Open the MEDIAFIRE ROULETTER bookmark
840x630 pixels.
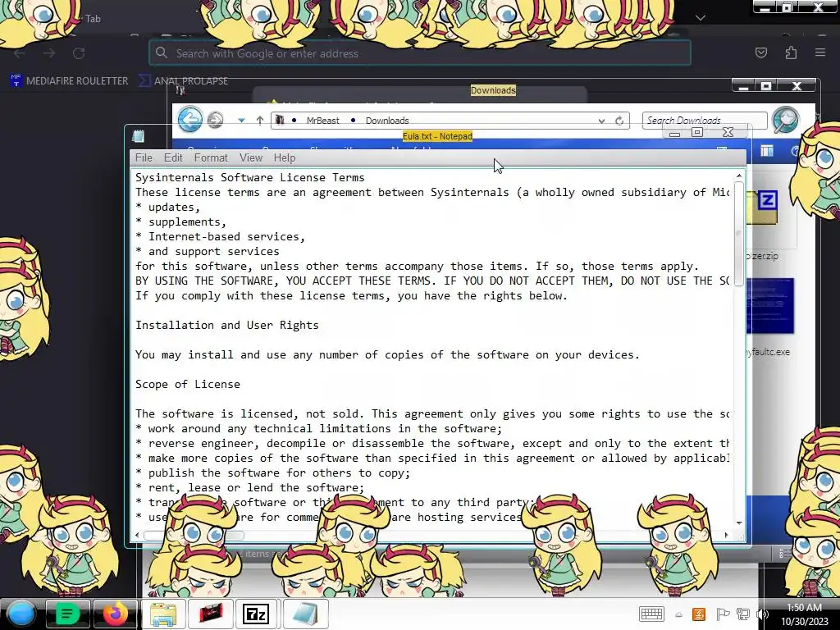pos(69,81)
